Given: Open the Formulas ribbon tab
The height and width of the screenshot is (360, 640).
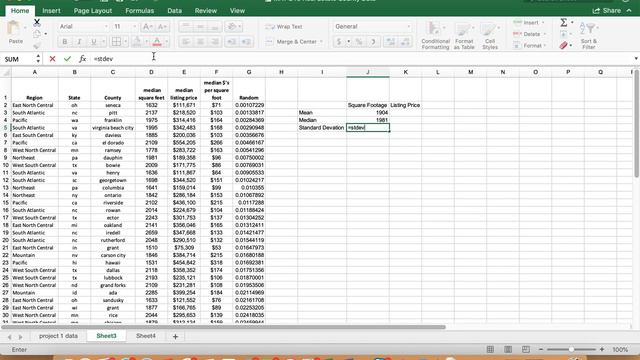Looking at the screenshot, I should click(x=140, y=11).
